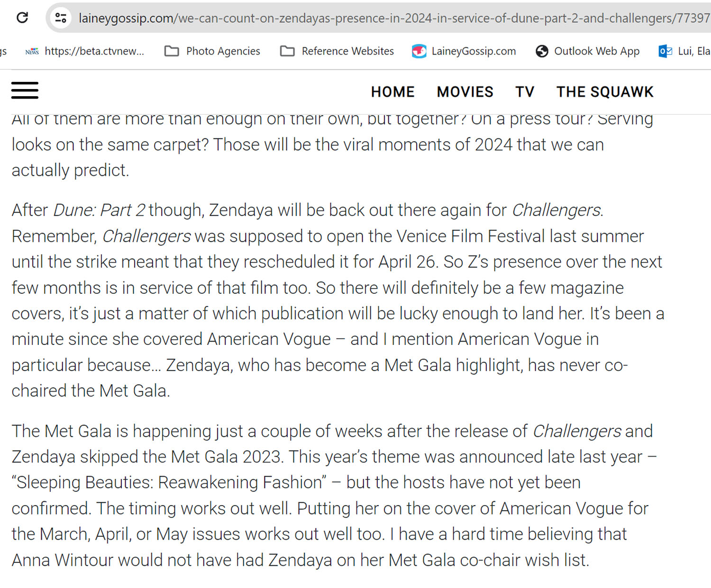Open the MOVIES nav item
This screenshot has height=588, width=711.
(465, 92)
